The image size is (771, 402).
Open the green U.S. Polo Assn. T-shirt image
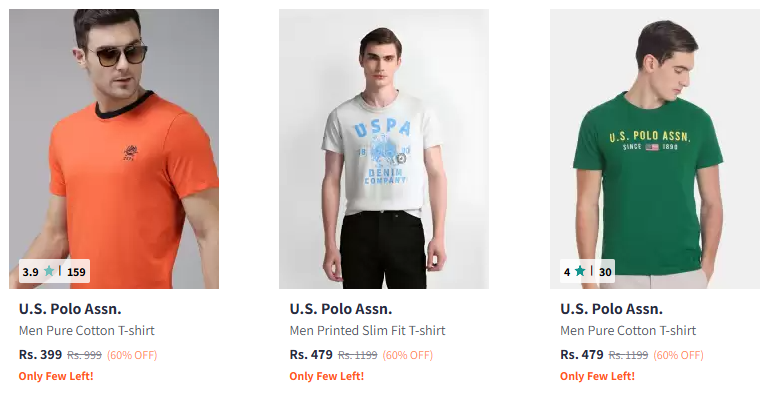pos(655,148)
